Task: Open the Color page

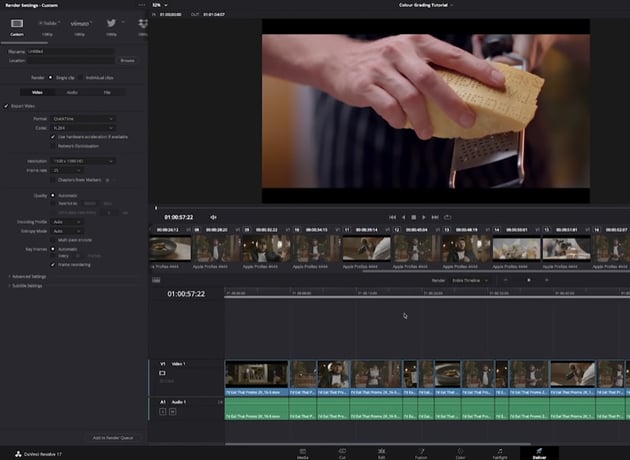Action: click(x=460, y=453)
